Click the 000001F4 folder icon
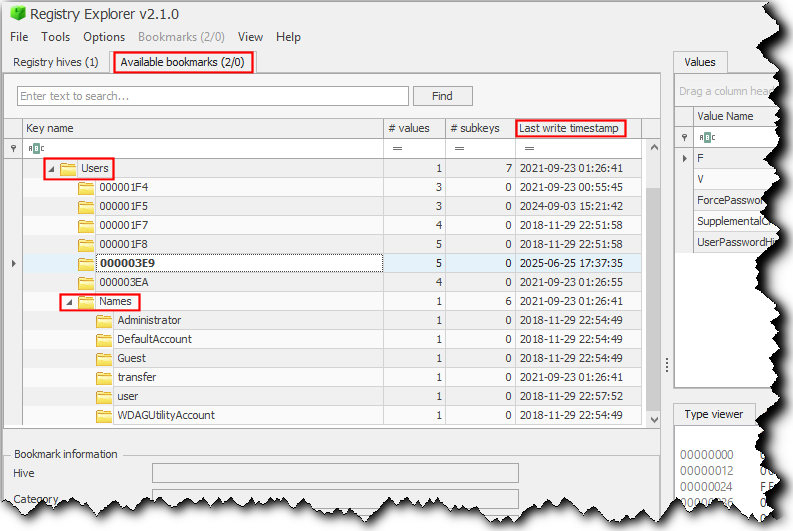Viewport: 793px width, 531px height. (86, 188)
